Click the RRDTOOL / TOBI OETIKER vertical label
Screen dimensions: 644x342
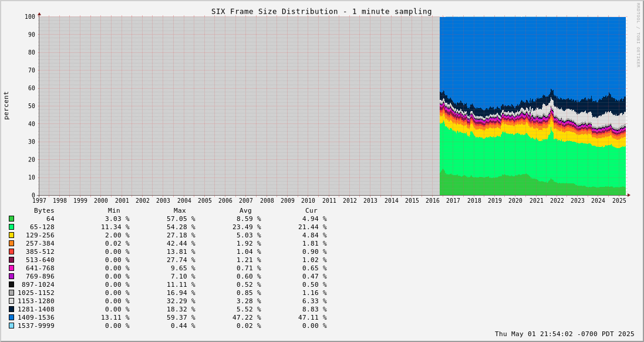click(638, 35)
